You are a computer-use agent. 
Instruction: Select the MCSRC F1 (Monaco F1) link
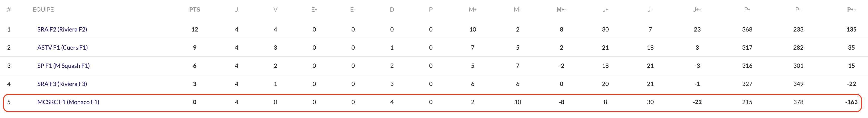coord(68,102)
